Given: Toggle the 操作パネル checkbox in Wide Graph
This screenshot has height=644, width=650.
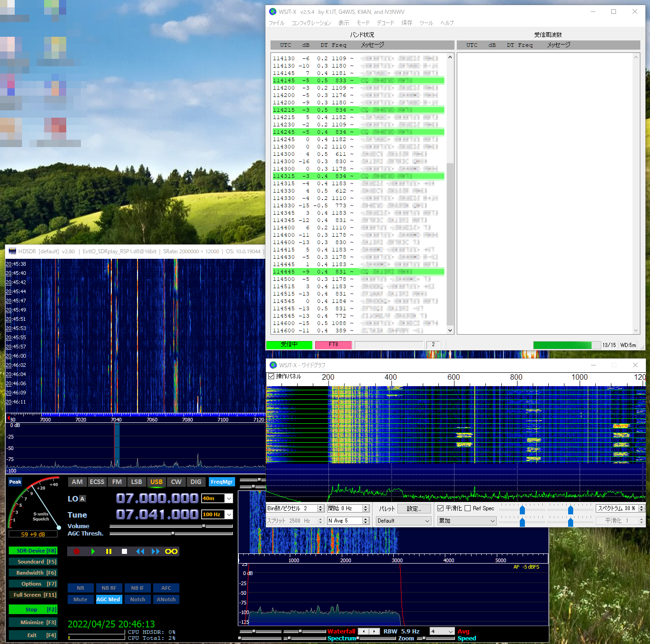Looking at the screenshot, I should coord(271,376).
